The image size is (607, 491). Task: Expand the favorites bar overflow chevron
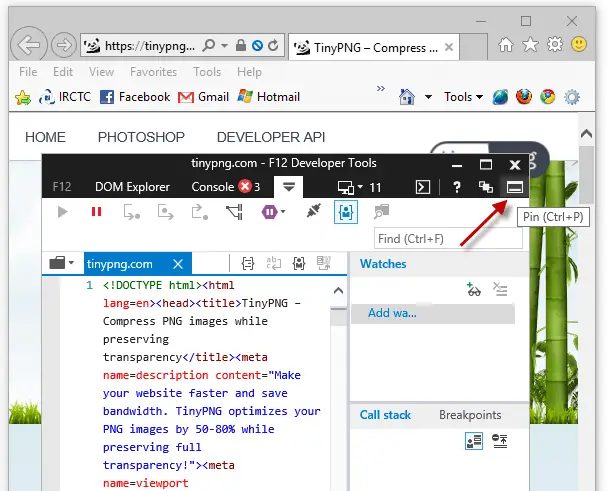(381, 89)
